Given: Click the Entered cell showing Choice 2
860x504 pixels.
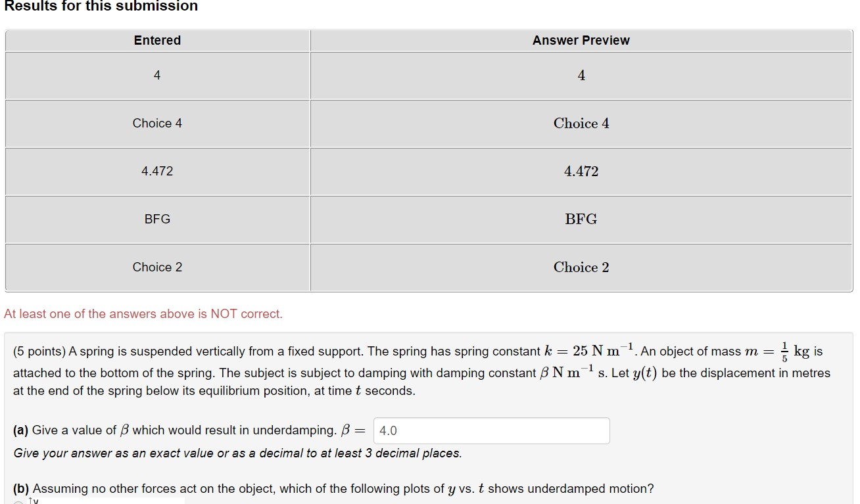Looking at the screenshot, I should pyautogui.click(x=156, y=267).
